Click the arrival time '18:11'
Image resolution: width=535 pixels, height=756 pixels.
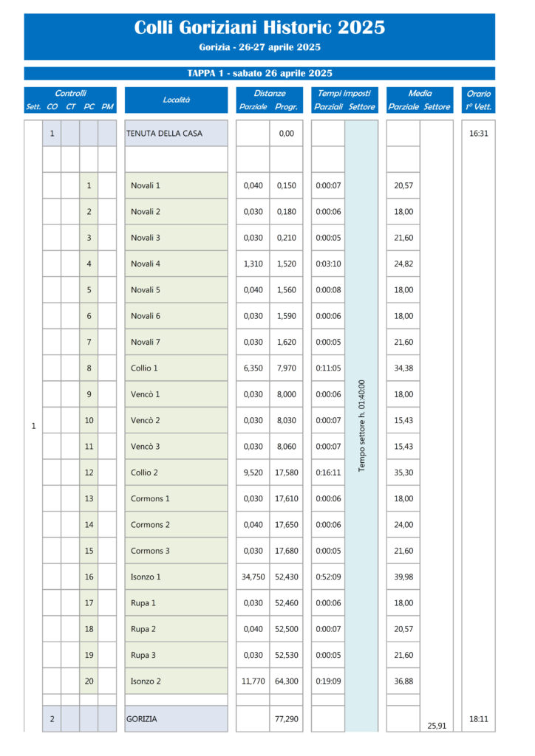[479, 719]
